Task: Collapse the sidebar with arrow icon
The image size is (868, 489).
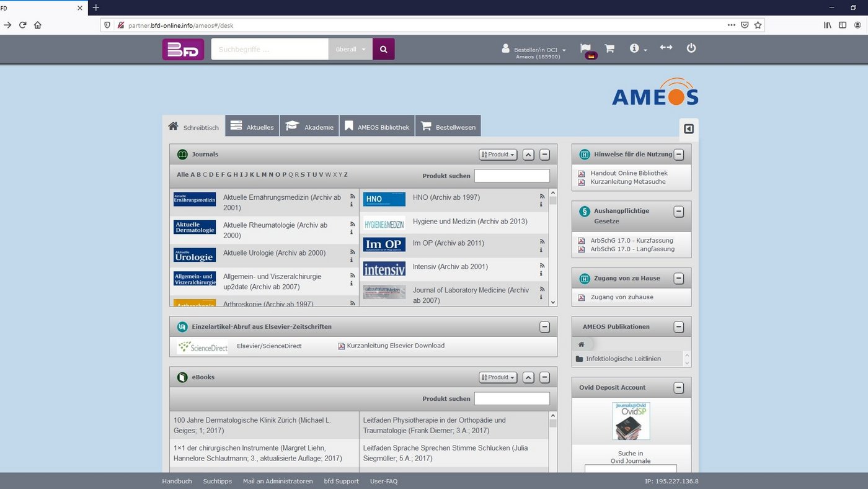Action: point(689,129)
